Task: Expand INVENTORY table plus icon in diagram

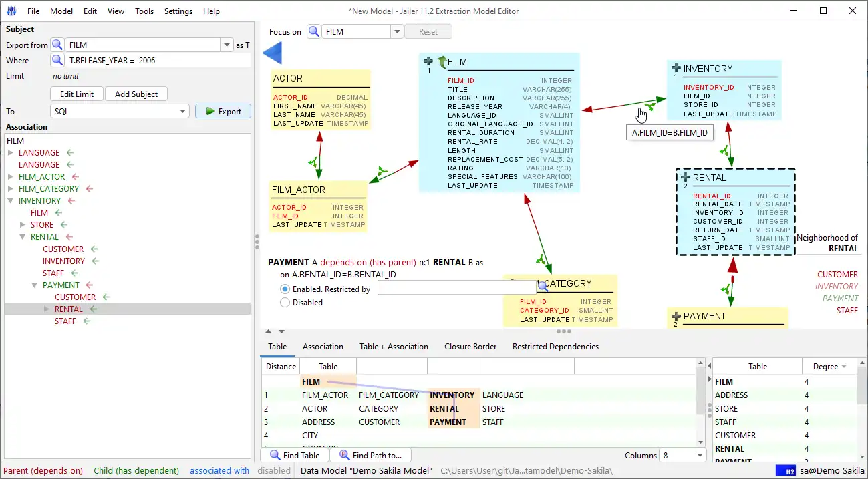Action: click(676, 68)
